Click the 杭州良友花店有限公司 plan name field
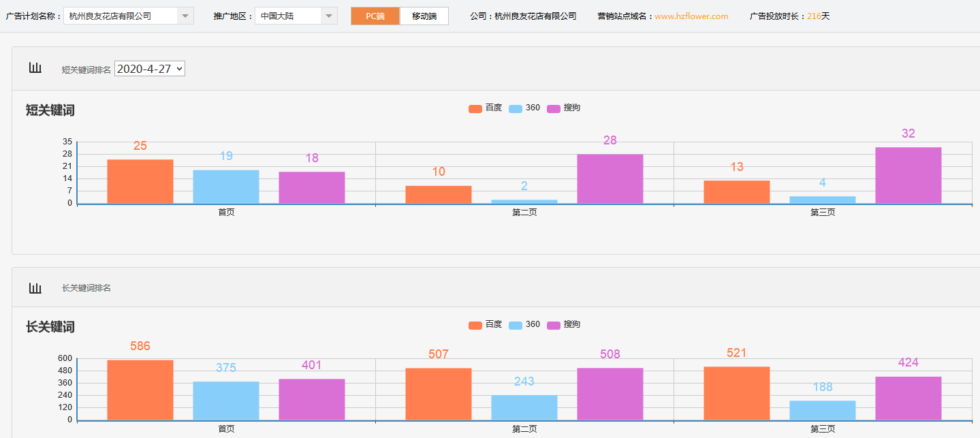Image resolution: width=980 pixels, height=438 pixels. coord(121,16)
